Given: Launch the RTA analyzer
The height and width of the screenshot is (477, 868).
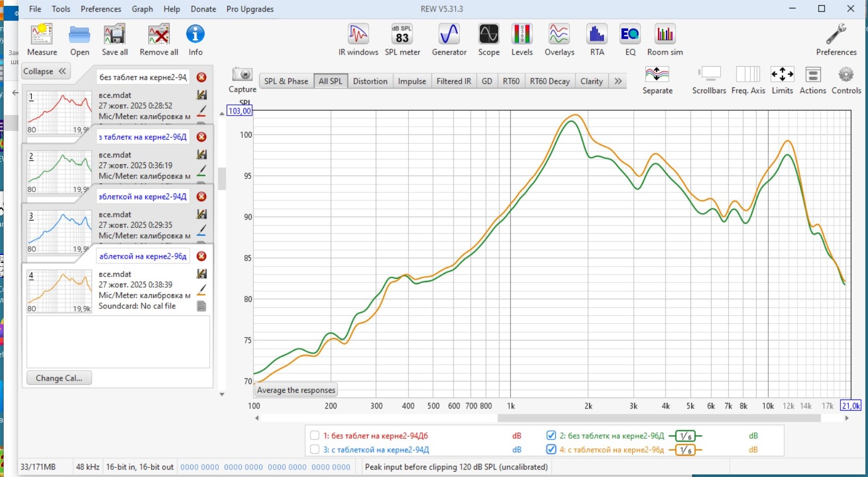Looking at the screenshot, I should tap(597, 40).
